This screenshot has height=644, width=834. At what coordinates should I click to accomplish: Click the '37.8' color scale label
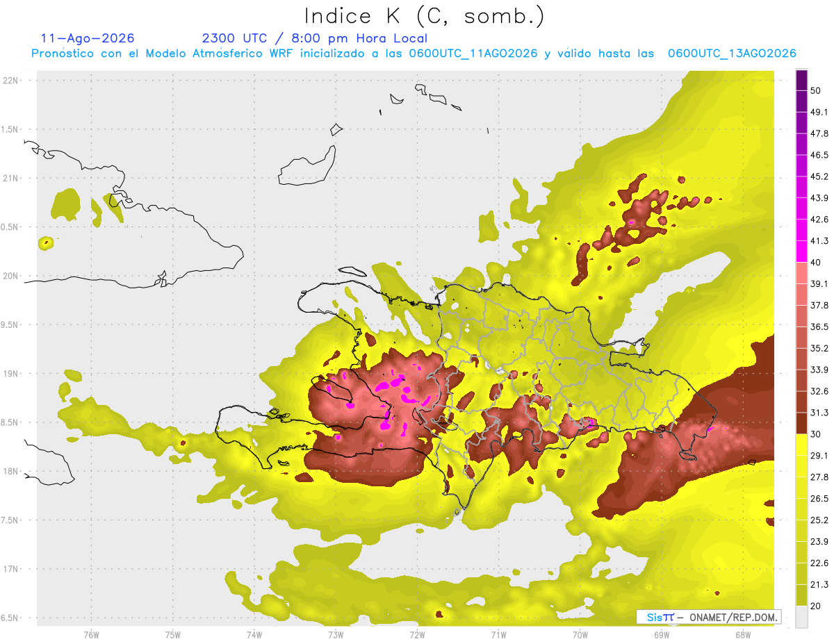tap(819, 305)
